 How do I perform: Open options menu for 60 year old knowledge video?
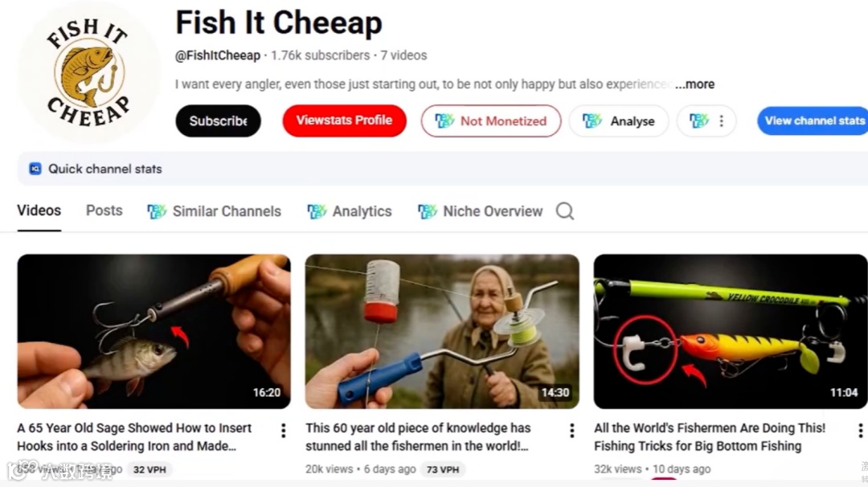coord(572,431)
